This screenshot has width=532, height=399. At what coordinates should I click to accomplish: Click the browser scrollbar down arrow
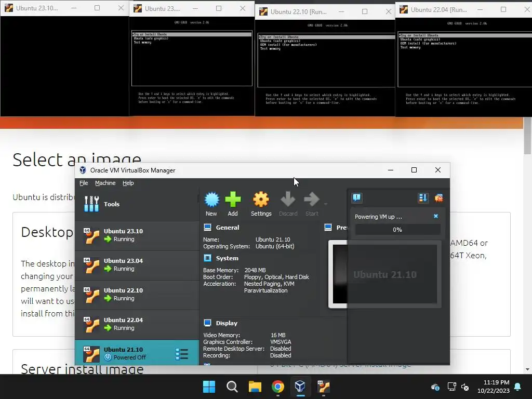[528, 369]
